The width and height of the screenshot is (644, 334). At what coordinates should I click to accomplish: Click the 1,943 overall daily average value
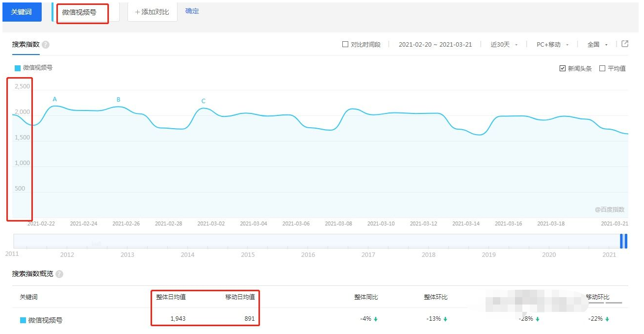[178, 319]
